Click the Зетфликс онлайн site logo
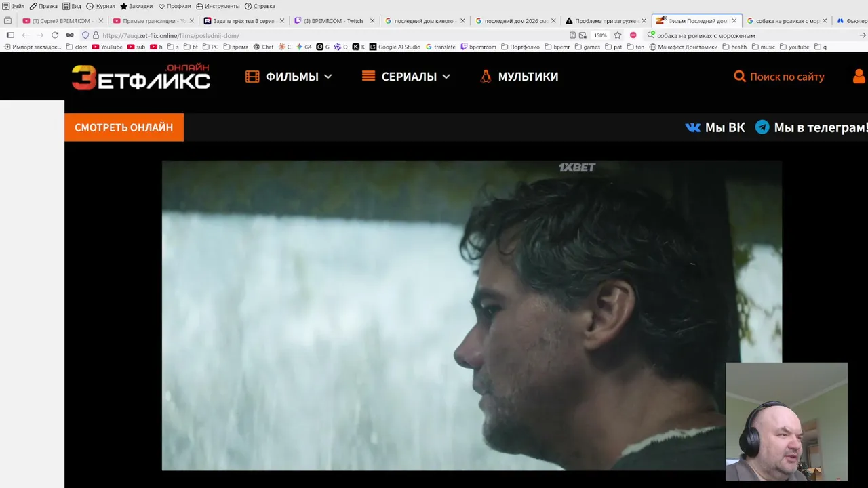This screenshot has height=488, width=868. (x=141, y=77)
